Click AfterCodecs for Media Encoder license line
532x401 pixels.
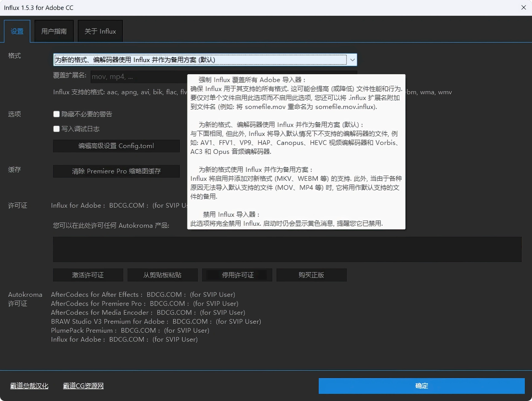pos(148,312)
